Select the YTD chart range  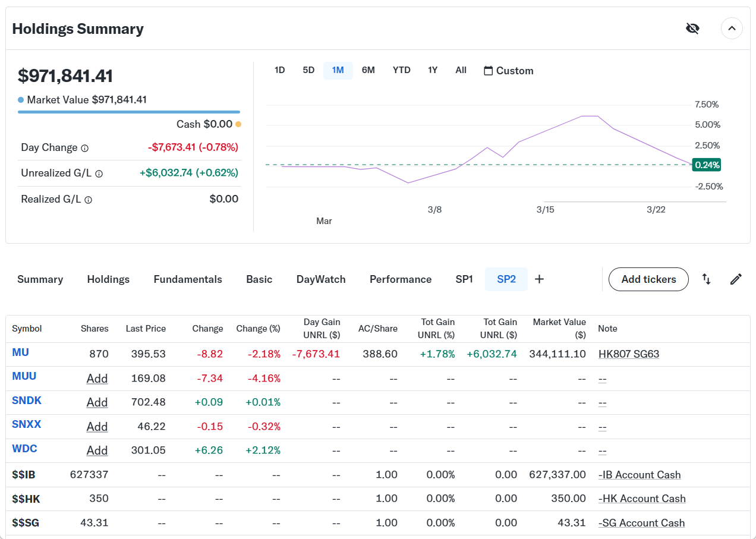[x=401, y=70]
